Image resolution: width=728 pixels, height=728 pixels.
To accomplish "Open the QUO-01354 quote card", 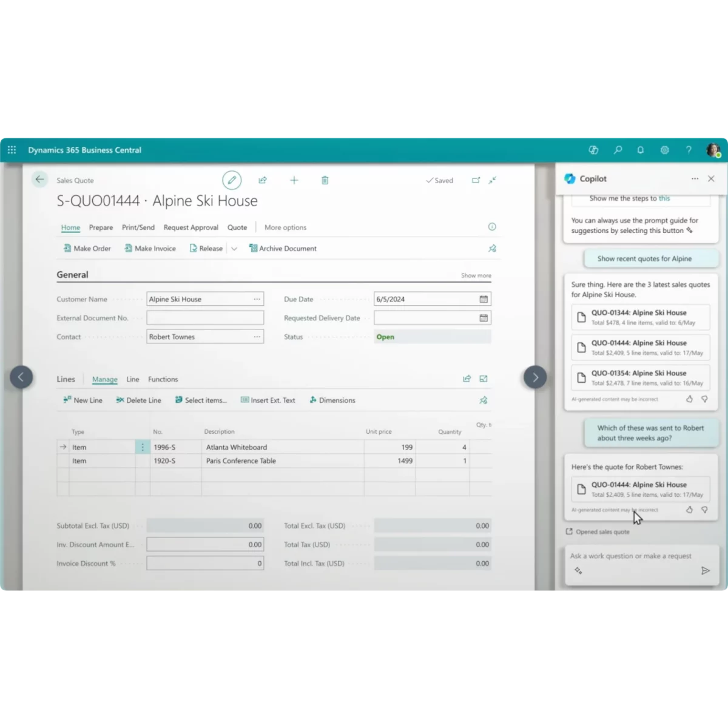I will coord(641,378).
